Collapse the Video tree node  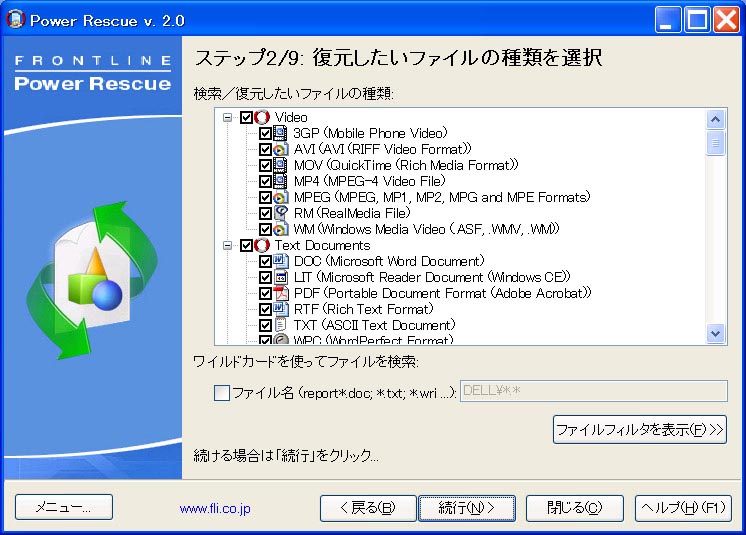pyautogui.click(x=228, y=117)
